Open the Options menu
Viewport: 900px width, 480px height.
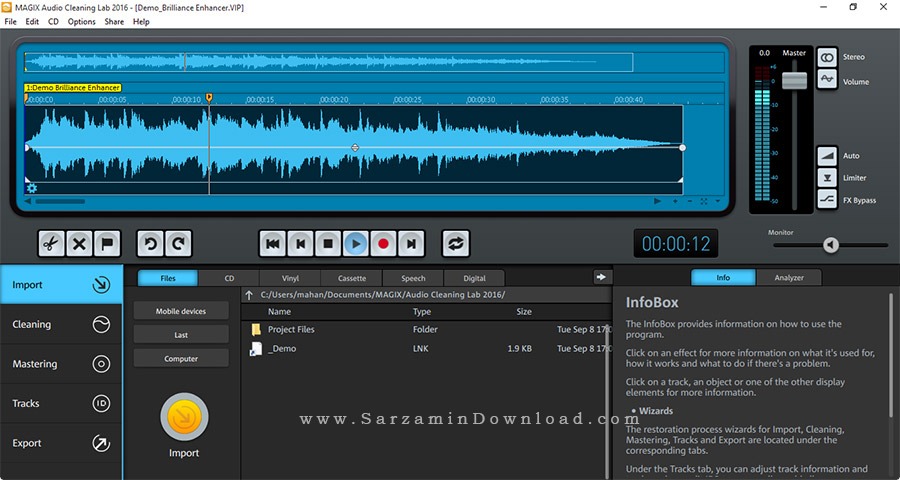[82, 22]
